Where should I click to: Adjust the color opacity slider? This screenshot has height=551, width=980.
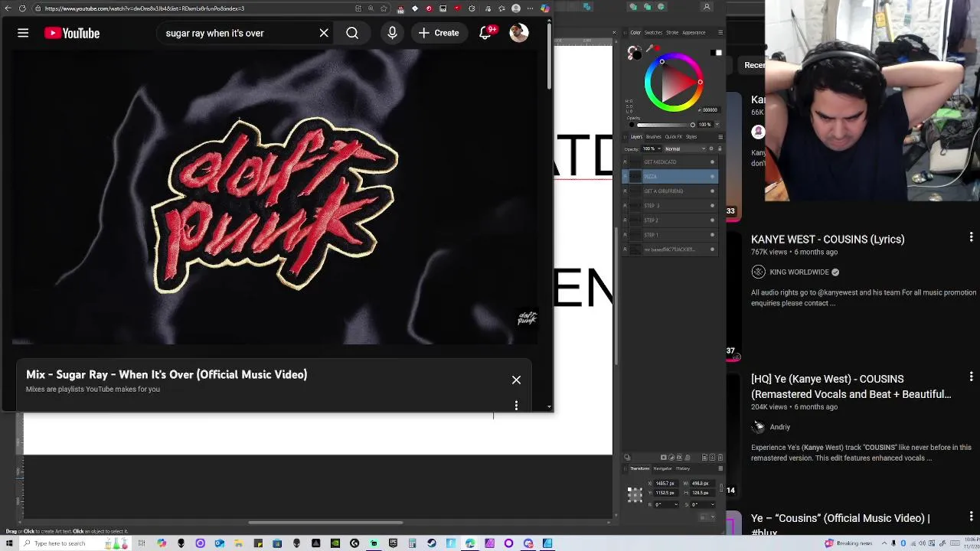click(665, 125)
